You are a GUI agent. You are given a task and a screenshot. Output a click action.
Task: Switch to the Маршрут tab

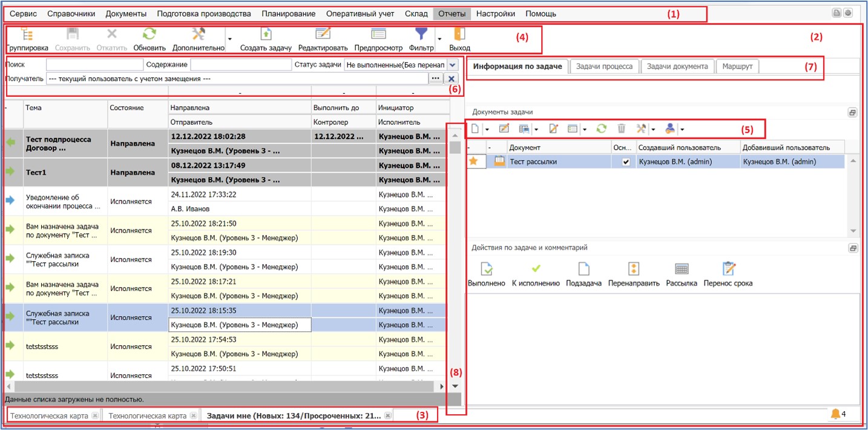tap(737, 67)
